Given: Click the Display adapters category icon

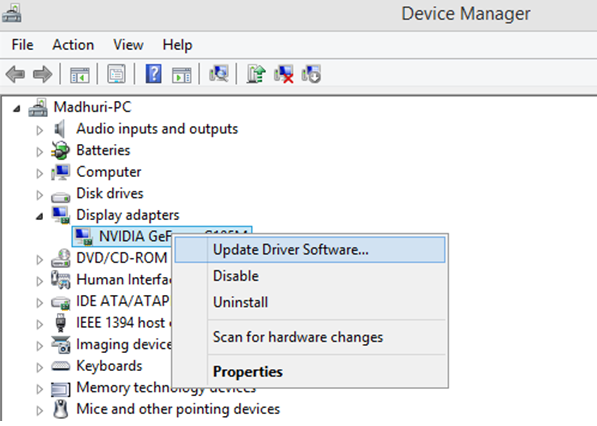Looking at the screenshot, I should click(x=61, y=215).
